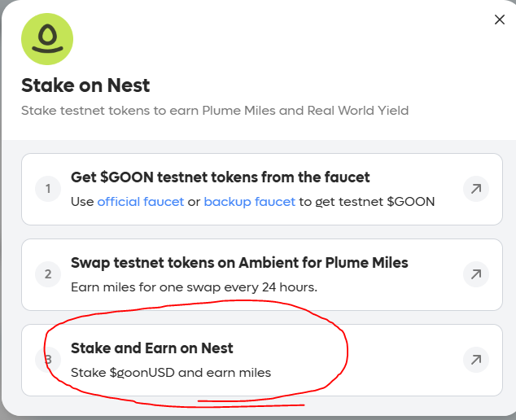Click the backup faucet link
Image resolution: width=516 pixels, height=420 pixels.
tap(249, 201)
